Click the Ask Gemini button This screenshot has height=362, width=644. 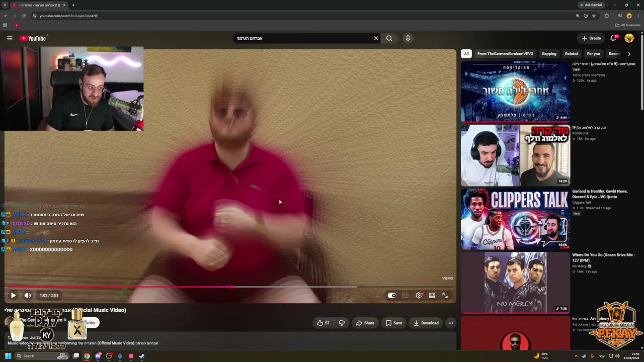(591, 5)
